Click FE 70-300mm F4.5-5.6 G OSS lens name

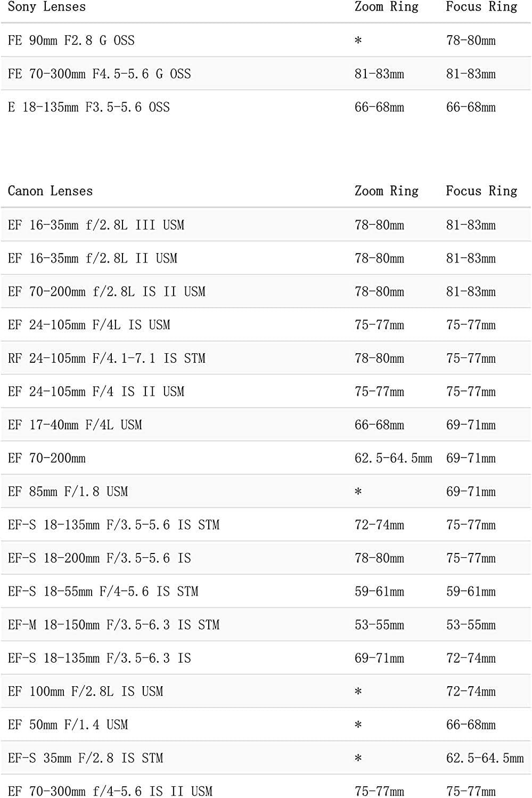tap(99, 74)
